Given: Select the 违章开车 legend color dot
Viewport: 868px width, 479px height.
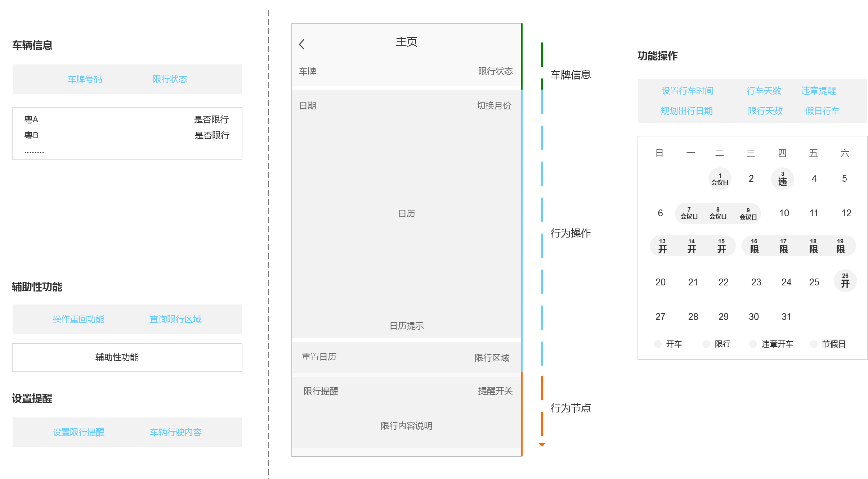Looking at the screenshot, I should pos(753,344).
